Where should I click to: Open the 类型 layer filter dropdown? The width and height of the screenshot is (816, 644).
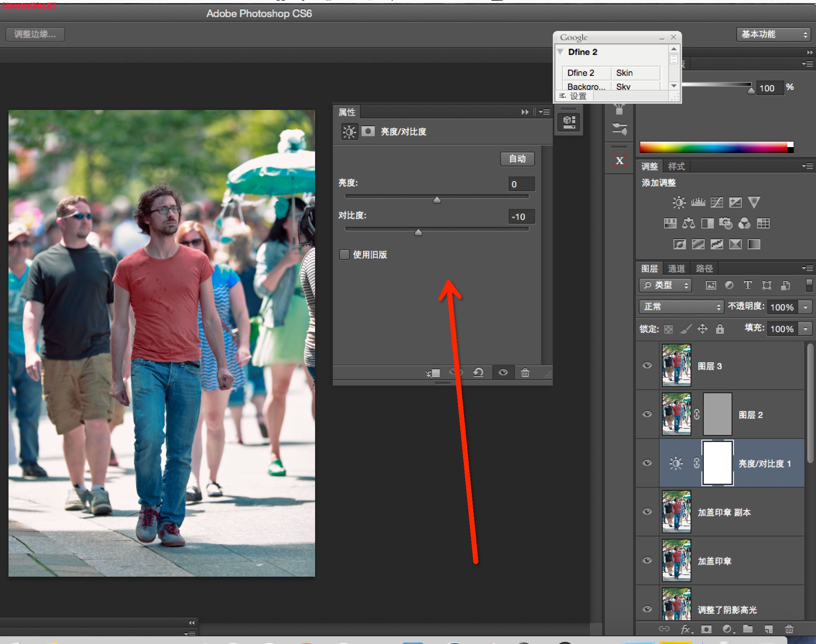click(665, 285)
